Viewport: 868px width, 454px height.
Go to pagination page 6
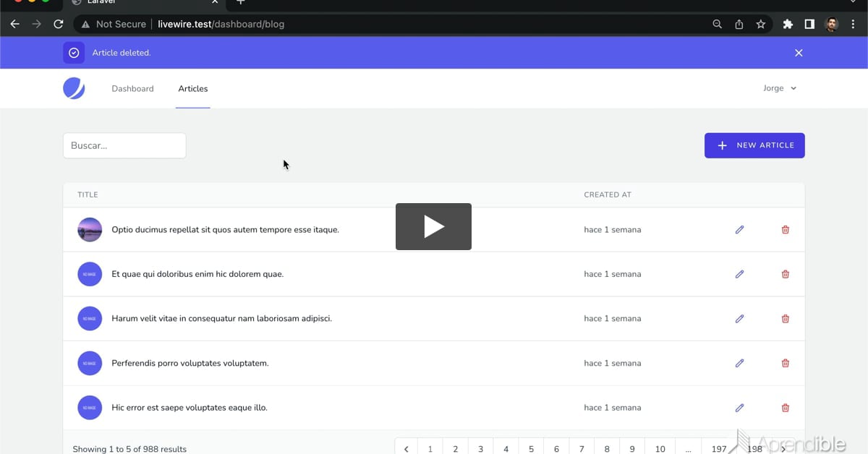click(x=556, y=448)
